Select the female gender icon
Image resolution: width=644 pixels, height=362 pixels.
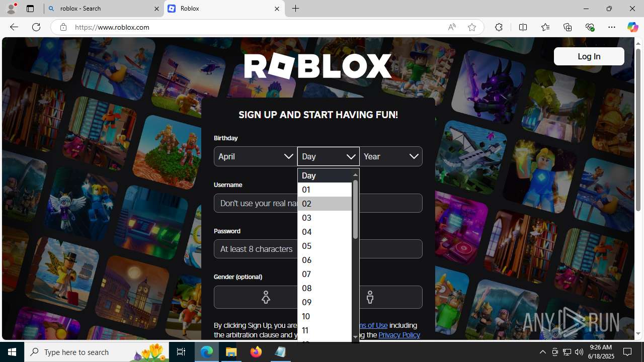click(266, 297)
